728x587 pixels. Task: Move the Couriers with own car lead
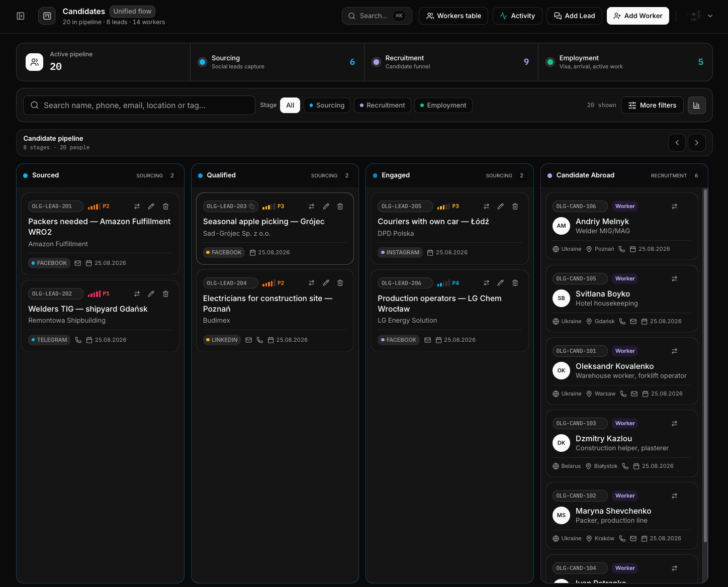click(x=486, y=207)
